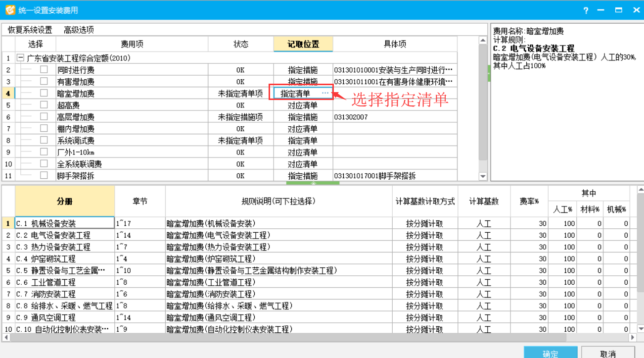Check the 系统调试费 checkbox
Viewport: 644px width, 358px height.
pyautogui.click(x=44, y=140)
